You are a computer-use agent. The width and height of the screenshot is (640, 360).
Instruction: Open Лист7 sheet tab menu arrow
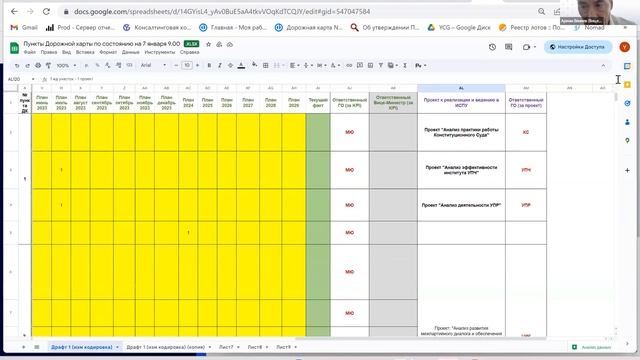click(x=238, y=347)
